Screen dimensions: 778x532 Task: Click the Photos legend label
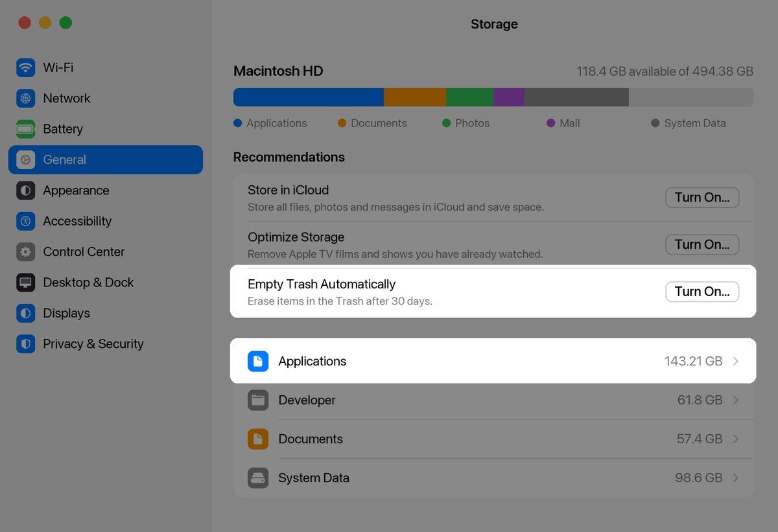472,123
